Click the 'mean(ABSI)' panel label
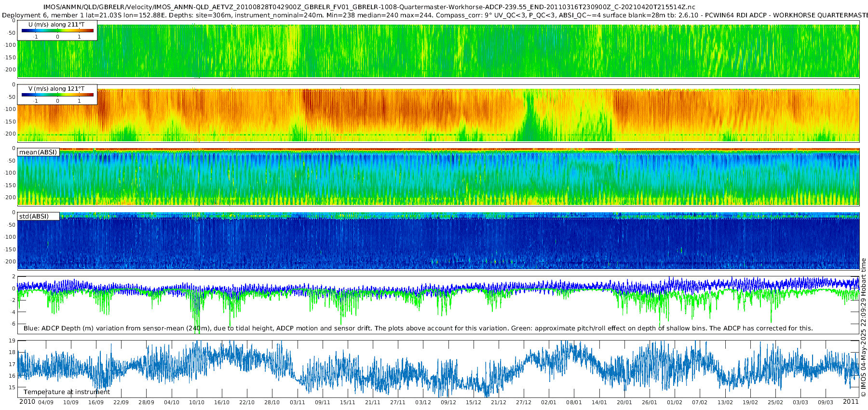Screen dimensions: 868x410 (x=38, y=152)
